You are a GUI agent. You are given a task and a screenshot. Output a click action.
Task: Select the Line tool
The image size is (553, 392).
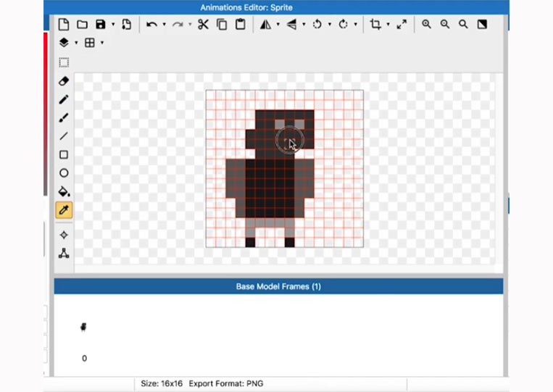pos(64,136)
